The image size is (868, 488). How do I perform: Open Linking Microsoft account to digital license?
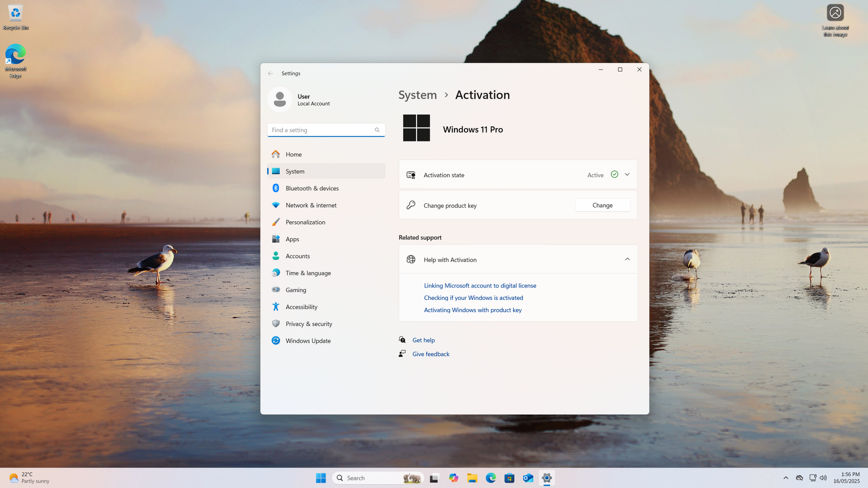pyautogui.click(x=480, y=286)
